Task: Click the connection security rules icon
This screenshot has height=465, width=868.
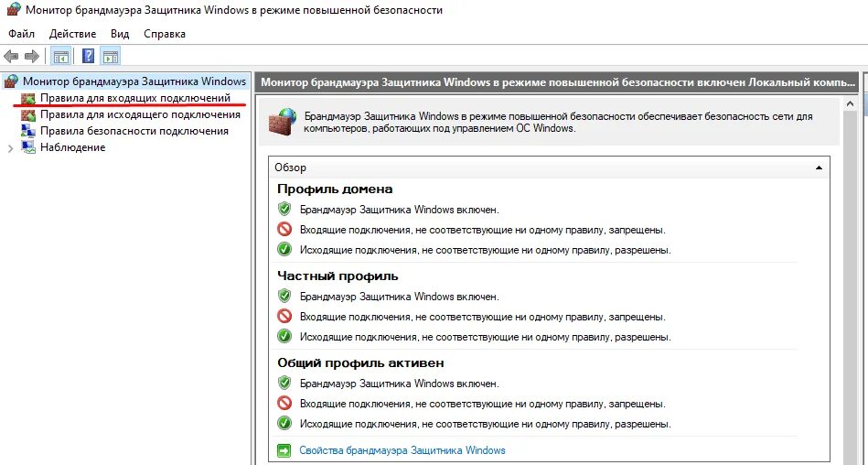Action: pos(28,131)
